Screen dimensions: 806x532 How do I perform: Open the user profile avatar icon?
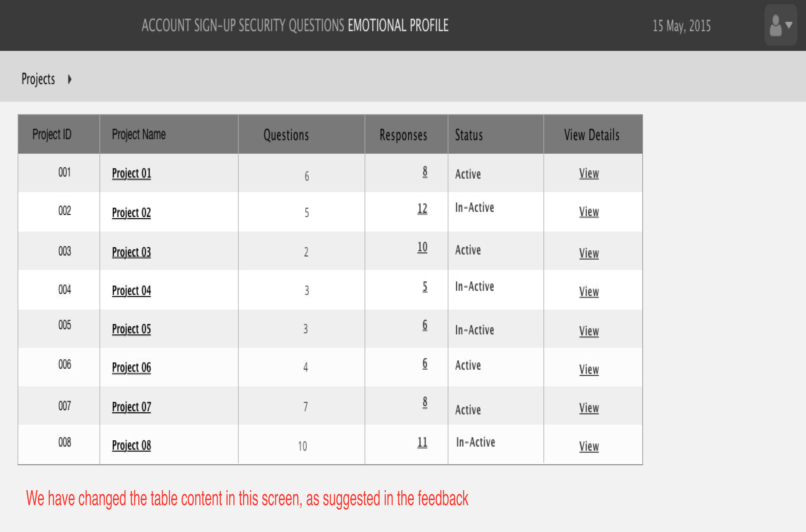click(775, 25)
